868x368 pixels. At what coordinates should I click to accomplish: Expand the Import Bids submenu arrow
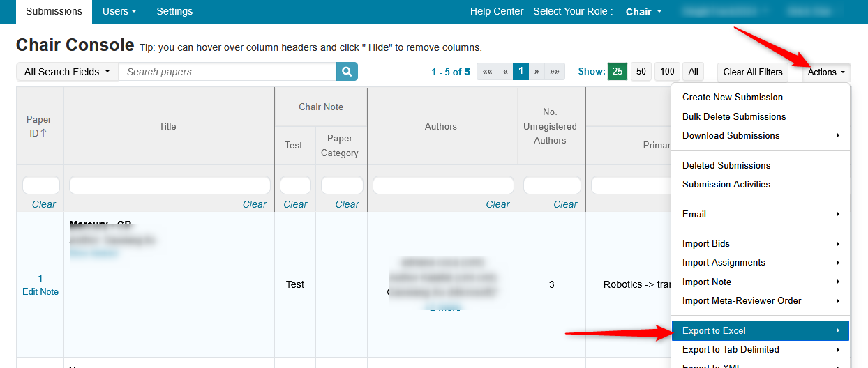pyautogui.click(x=837, y=243)
